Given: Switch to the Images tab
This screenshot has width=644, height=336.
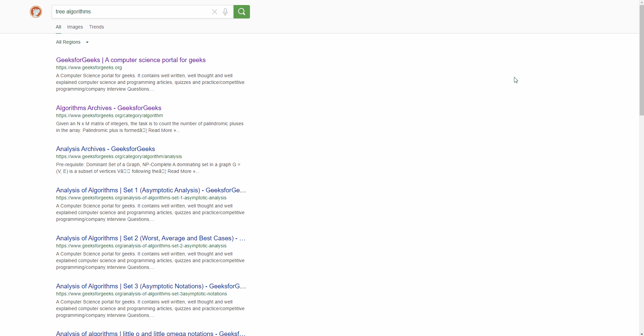Looking at the screenshot, I should point(75,27).
